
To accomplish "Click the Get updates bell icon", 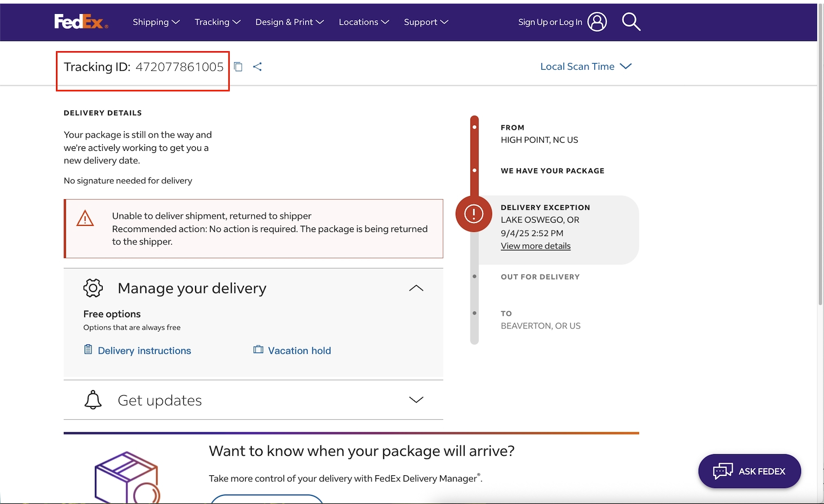I will point(93,400).
